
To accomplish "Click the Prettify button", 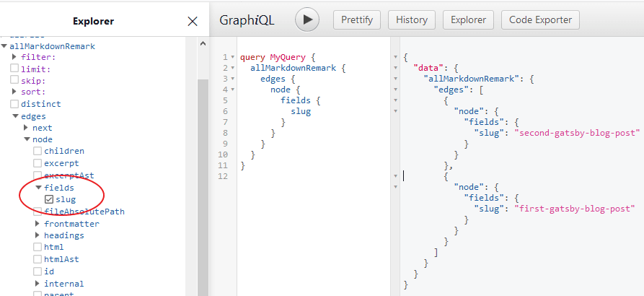I will point(356,20).
